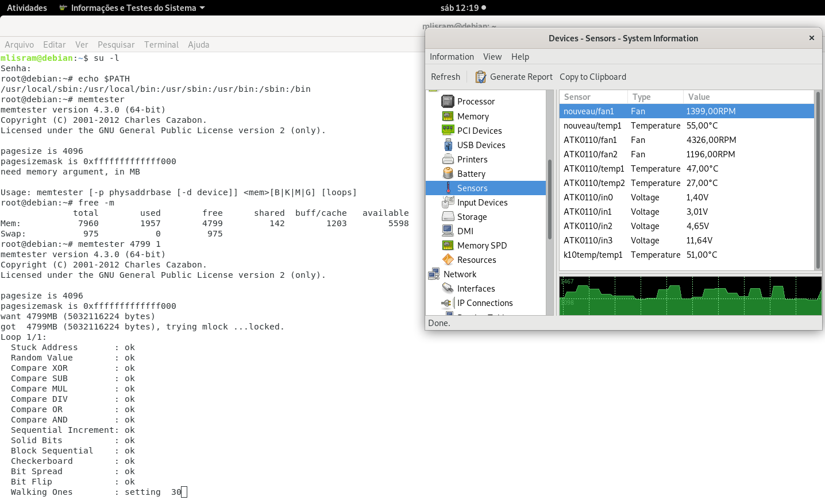This screenshot has height=504, width=825.
Task: Click the sensor list vertical scrollbar
Action: click(818, 180)
